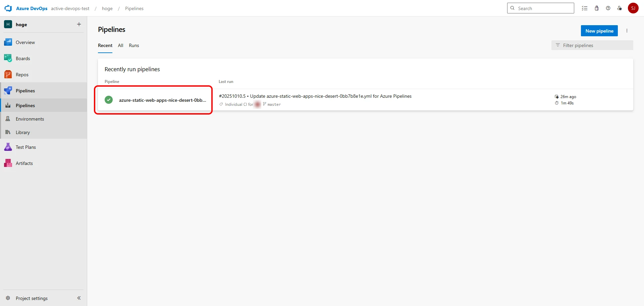644x306 pixels.
Task: Open Repos in the sidebar
Action: point(22,75)
